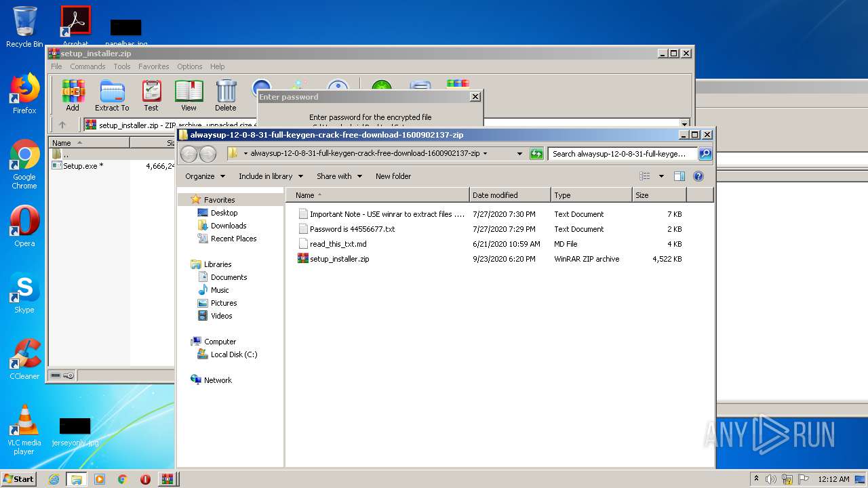Screen dimensions: 868x488
Task: Expand the Organize dropdown
Action: coord(205,176)
